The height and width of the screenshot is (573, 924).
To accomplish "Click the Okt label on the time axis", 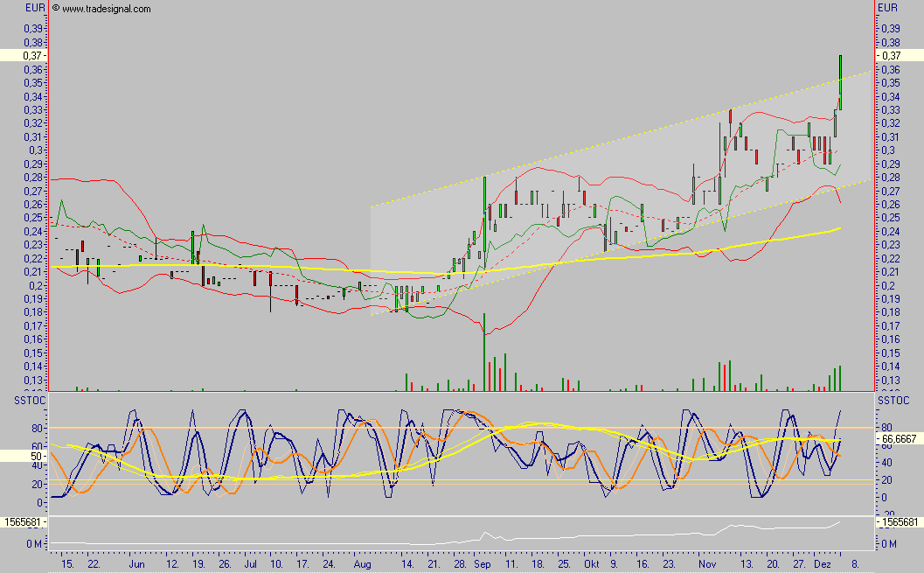I will click(593, 565).
